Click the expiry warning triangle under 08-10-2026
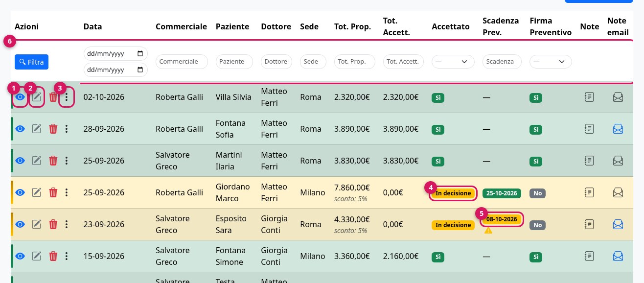This screenshot has width=644, height=283. pyautogui.click(x=488, y=230)
